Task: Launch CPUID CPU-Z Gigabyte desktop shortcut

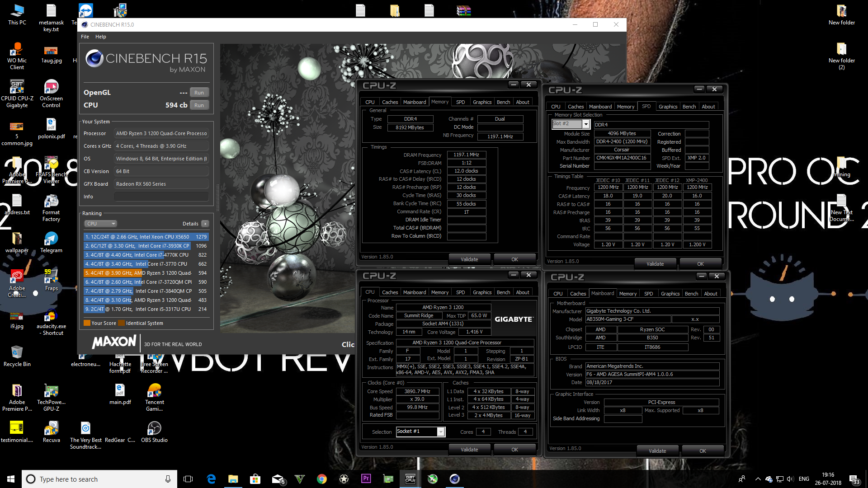Action: coord(17,94)
